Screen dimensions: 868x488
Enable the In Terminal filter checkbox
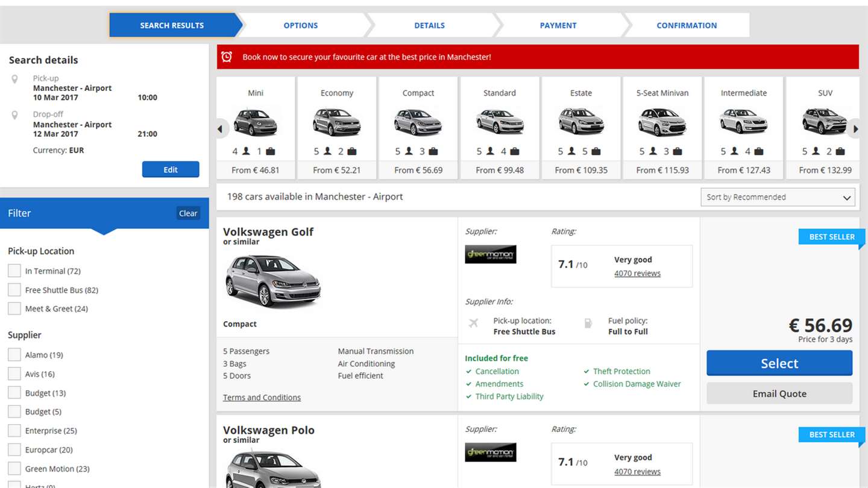point(14,271)
